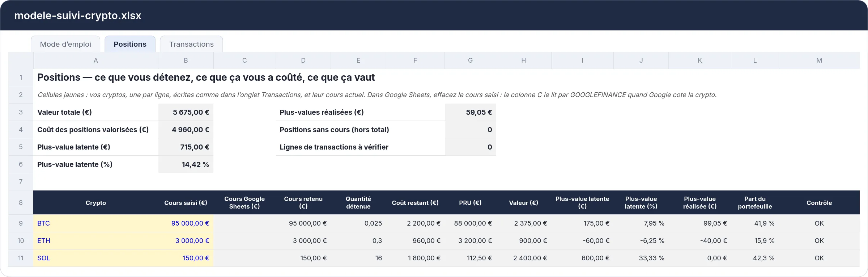This screenshot has width=868, height=277.
Task: Click the 4 960,00 € cost cell
Action: 186,130
